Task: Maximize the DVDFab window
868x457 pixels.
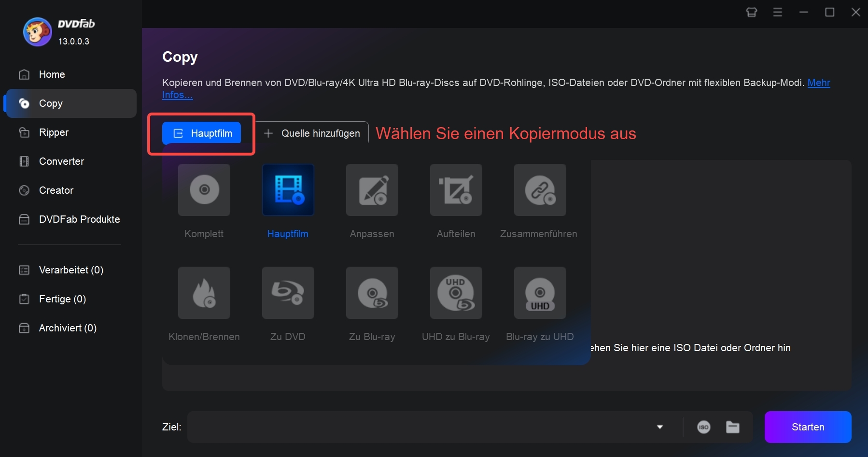Action: tap(830, 12)
